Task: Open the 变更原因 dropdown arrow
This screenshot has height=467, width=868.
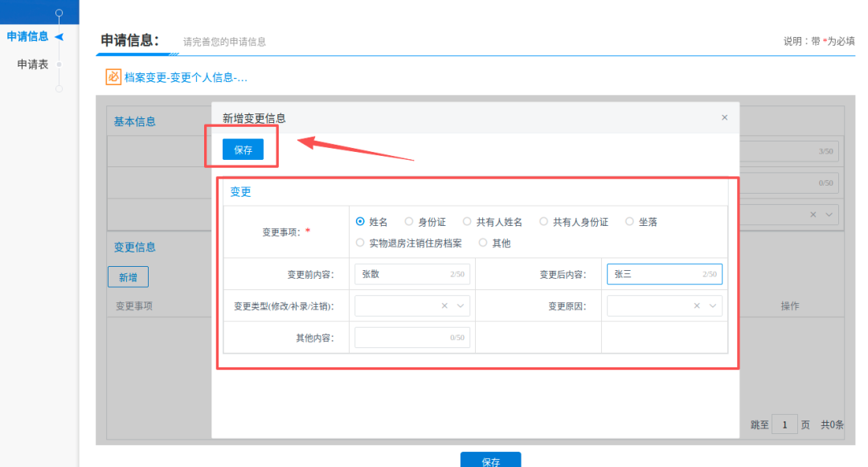Action: point(713,305)
